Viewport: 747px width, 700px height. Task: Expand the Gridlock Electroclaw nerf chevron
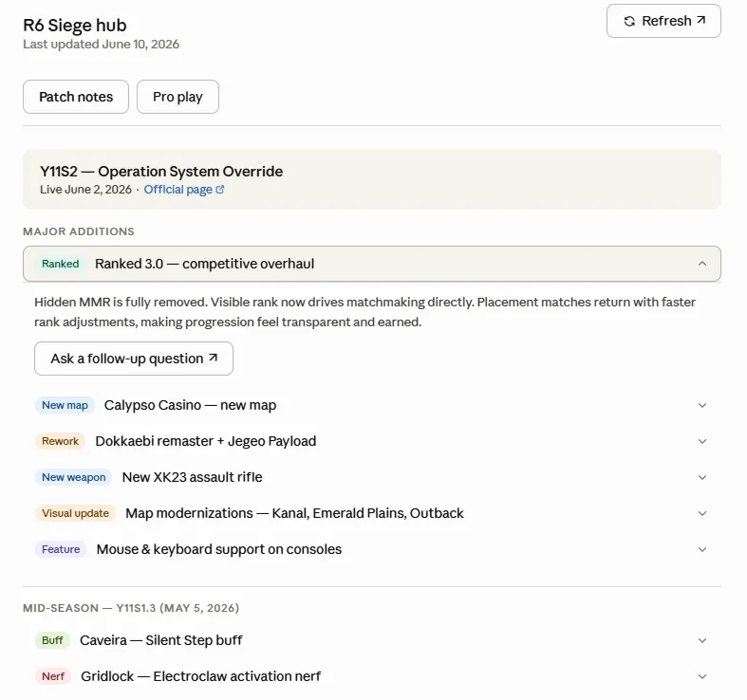pos(701,676)
